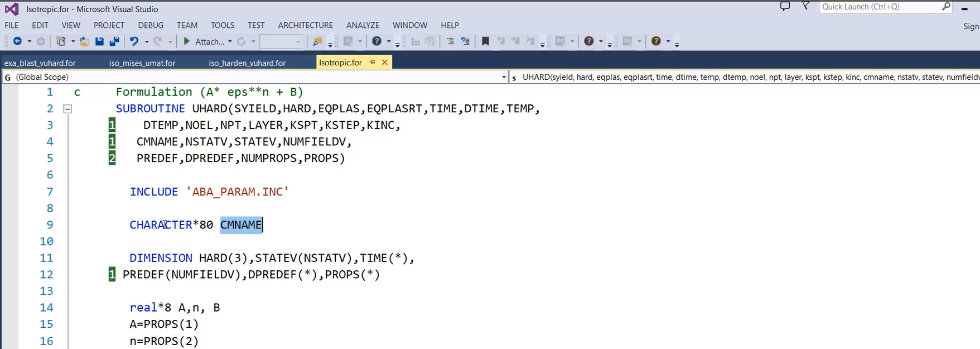Open the Undo history dropdown arrow
The width and height of the screenshot is (980, 349).
(x=147, y=41)
